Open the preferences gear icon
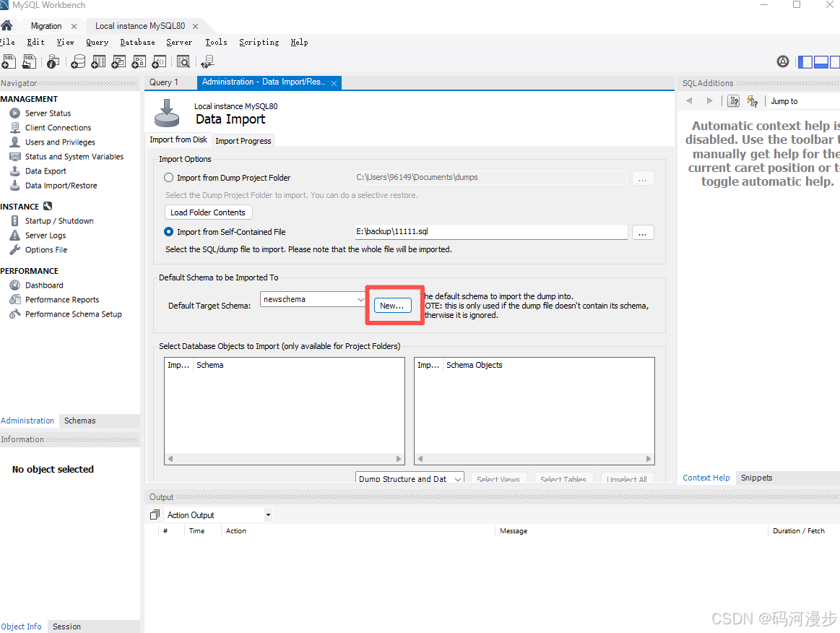Viewport: 840px width, 633px height. 783,61
